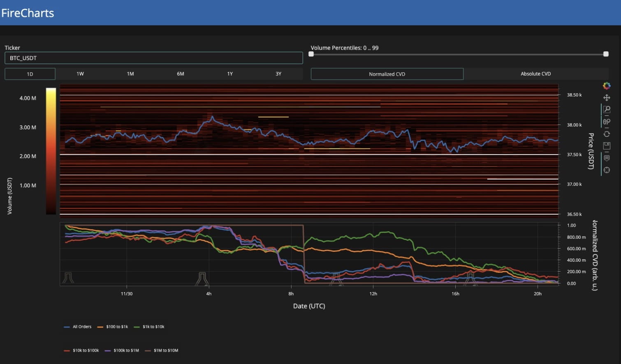
Task: Activate the Box Zoom tool
Action: (x=607, y=109)
